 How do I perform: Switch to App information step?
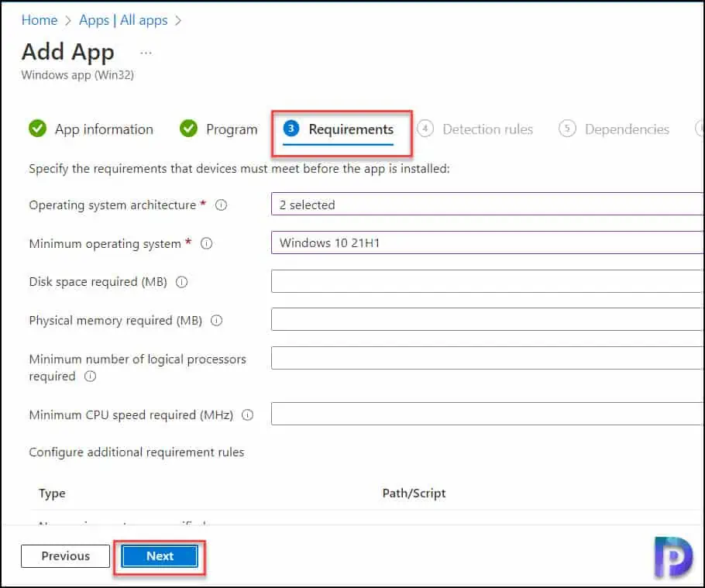[104, 129]
